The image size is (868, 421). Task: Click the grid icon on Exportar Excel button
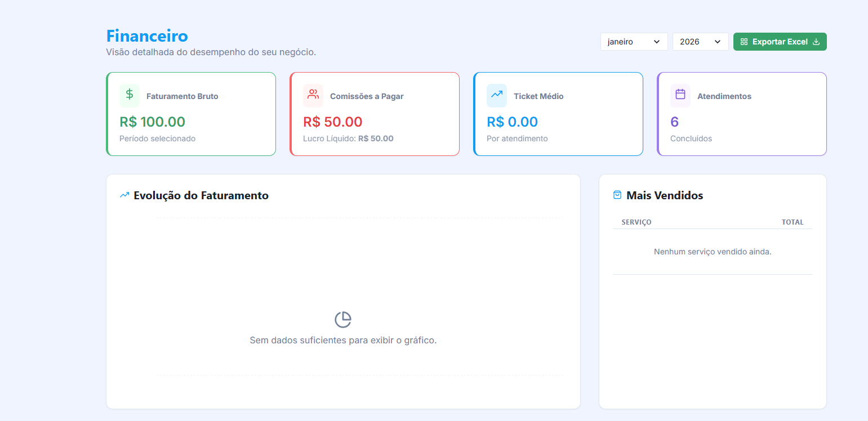[x=744, y=41]
